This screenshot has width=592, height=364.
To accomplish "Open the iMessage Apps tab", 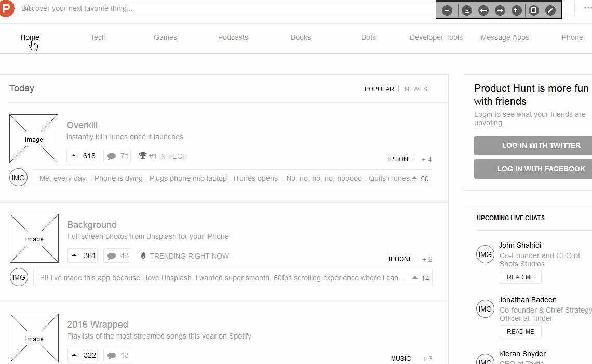I will 504,37.
